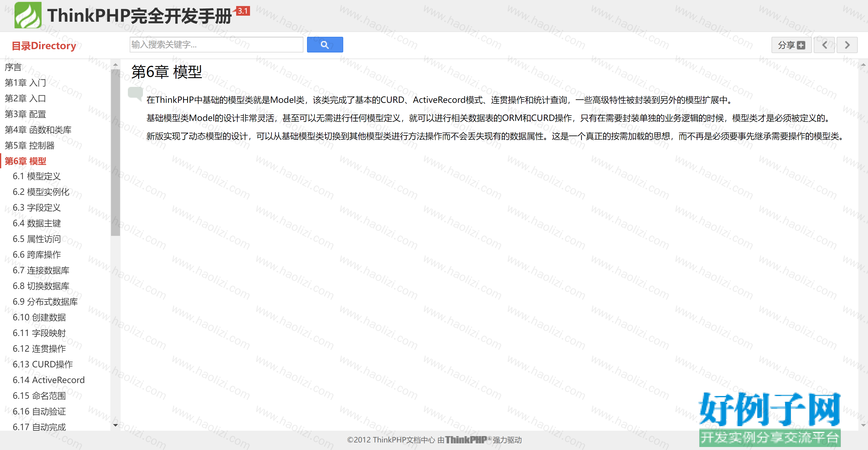Select section 6.1 模型定义

[x=37, y=176]
